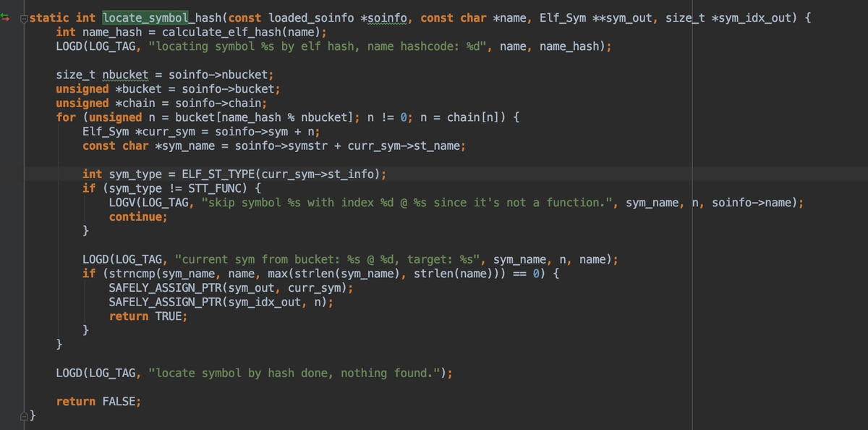The image size is (868, 430).
Task: Click soinfo->nbucket in the size_t assignment
Action: pos(218,75)
